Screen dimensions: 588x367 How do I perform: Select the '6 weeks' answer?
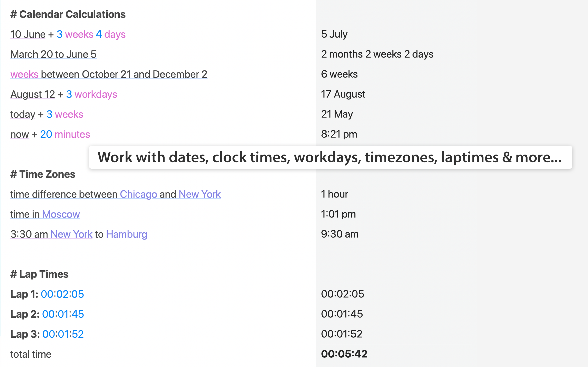pyautogui.click(x=339, y=74)
